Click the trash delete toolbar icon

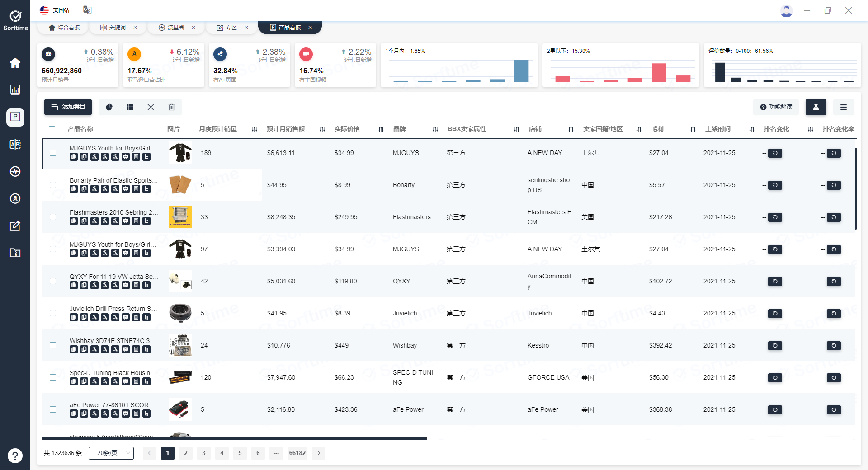[171, 107]
